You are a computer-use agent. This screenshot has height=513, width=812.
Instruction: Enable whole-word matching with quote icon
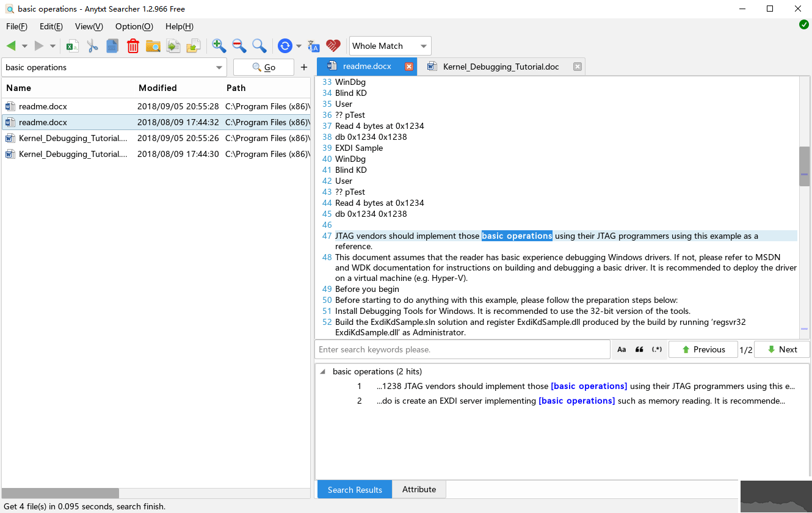(639, 349)
